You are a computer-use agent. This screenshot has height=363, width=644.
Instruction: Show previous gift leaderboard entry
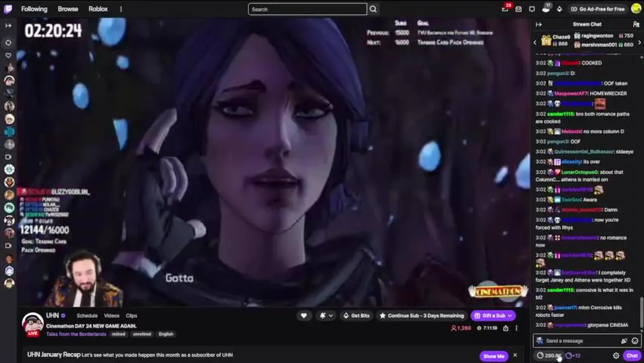click(535, 43)
